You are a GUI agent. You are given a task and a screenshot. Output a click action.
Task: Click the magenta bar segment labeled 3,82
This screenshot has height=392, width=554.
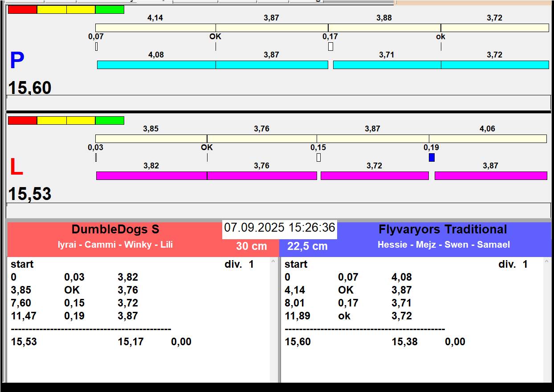pos(151,176)
